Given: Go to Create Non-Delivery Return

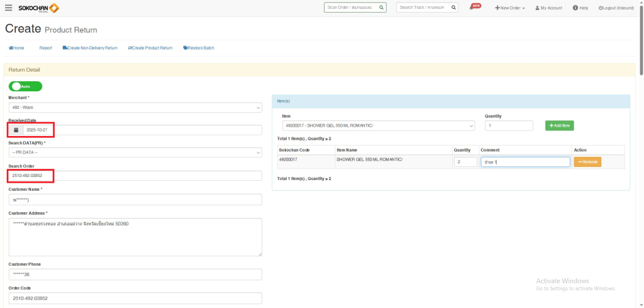Looking at the screenshot, I should (90, 48).
